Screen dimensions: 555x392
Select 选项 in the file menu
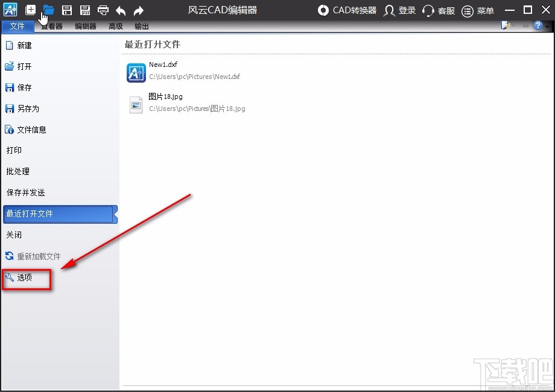tap(25, 277)
